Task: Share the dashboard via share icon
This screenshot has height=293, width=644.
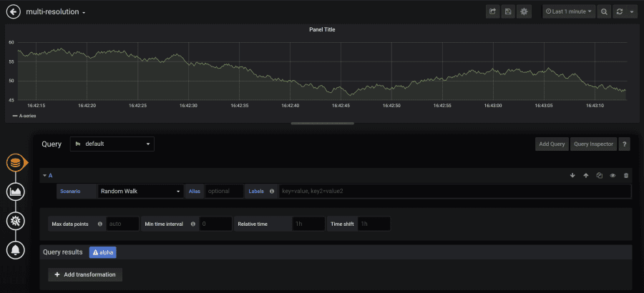Action: tap(492, 12)
